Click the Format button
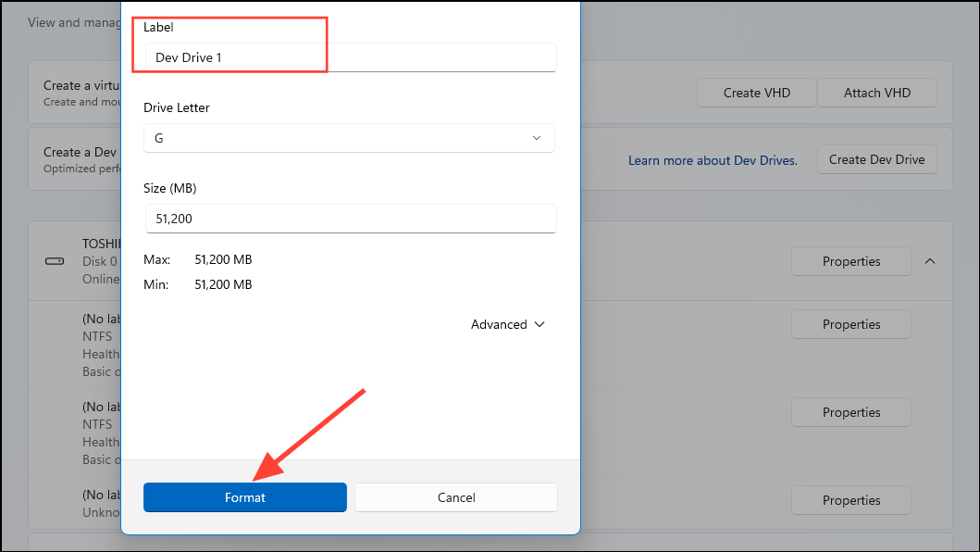 244,497
